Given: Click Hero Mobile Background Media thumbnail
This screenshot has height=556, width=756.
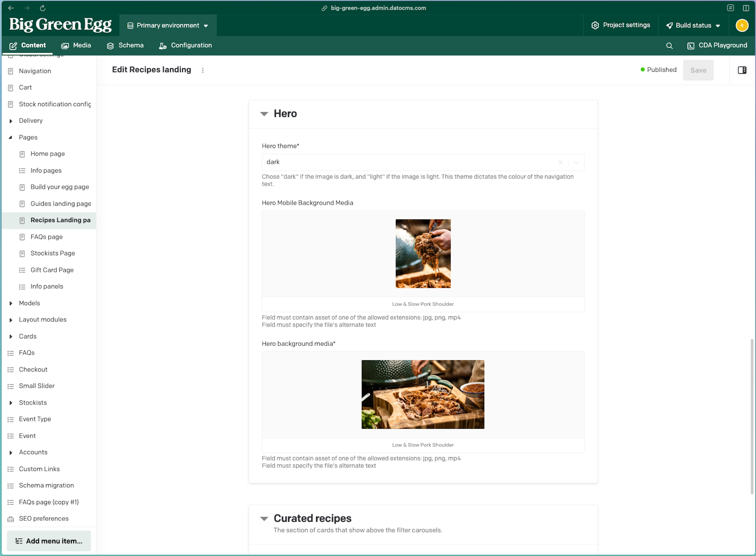Looking at the screenshot, I should (423, 253).
